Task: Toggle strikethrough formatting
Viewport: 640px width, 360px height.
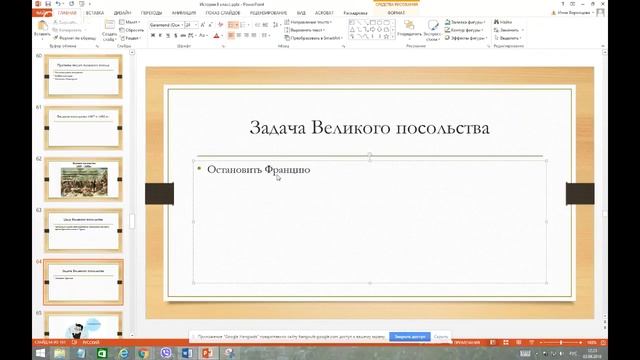Action: (x=183, y=36)
